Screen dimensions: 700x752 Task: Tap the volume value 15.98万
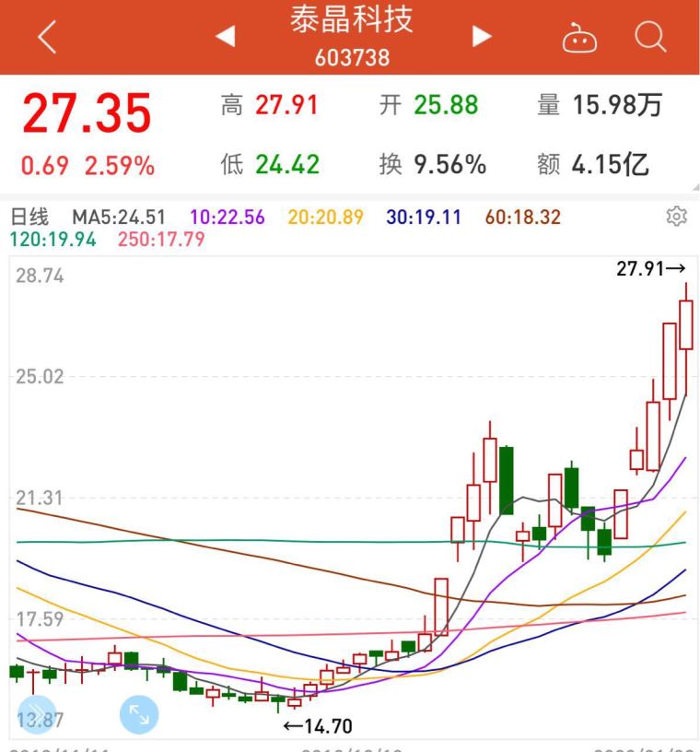(x=617, y=105)
